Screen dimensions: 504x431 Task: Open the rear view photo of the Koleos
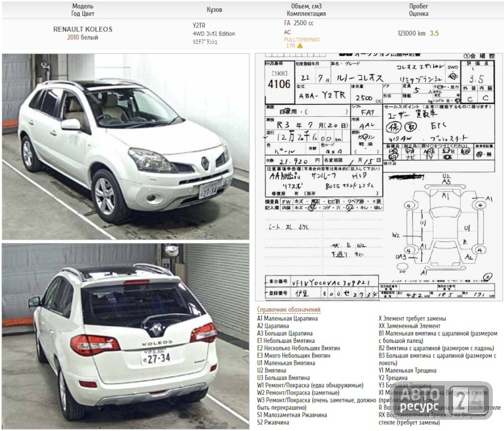pos(126,336)
